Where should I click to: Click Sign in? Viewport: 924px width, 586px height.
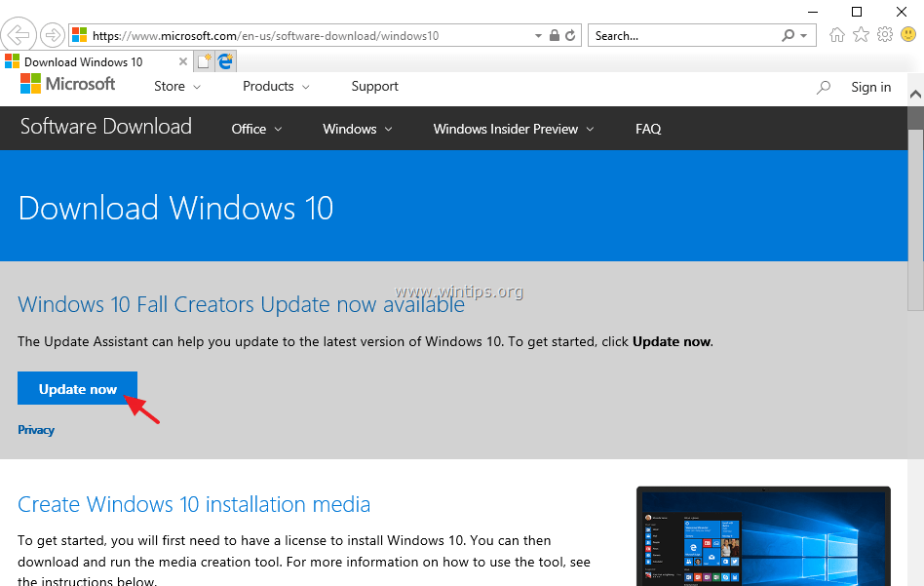pyautogui.click(x=870, y=87)
